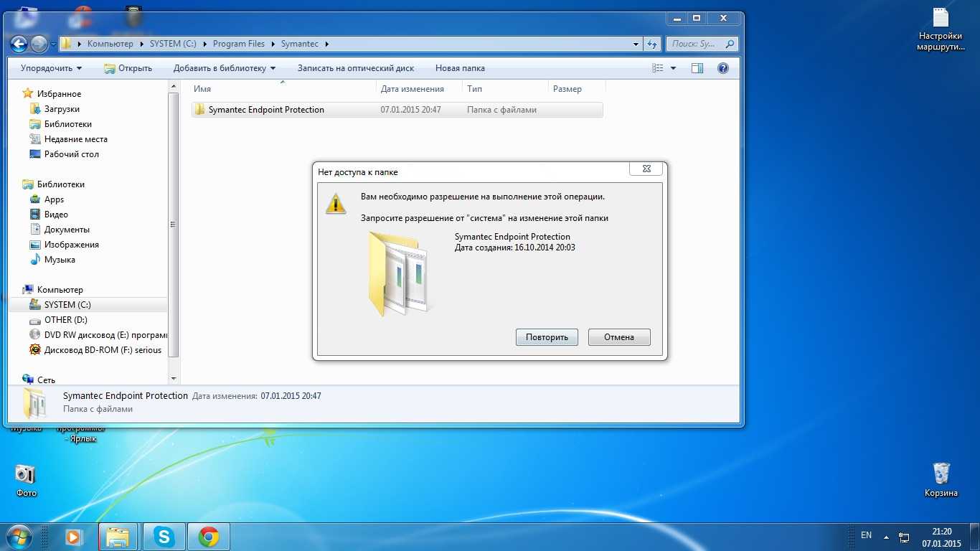Click the Symantec breadcrumb segment
The image size is (980, 551).
click(300, 44)
